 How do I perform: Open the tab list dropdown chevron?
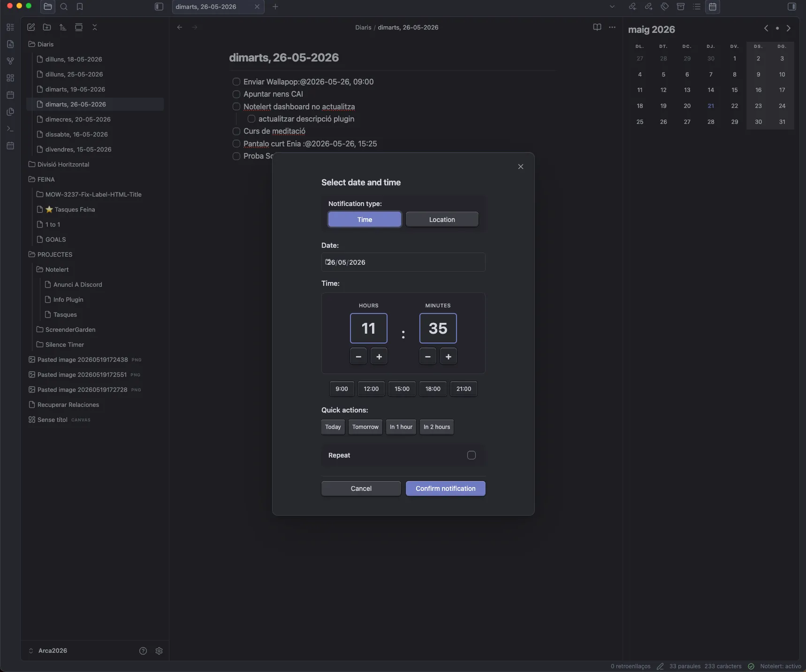[612, 7]
